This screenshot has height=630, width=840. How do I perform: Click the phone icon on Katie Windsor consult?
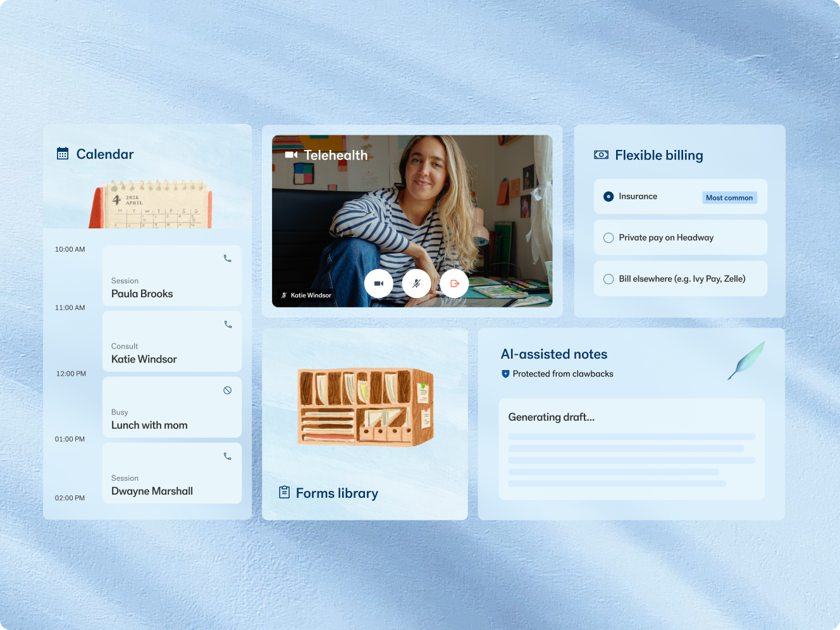228,324
